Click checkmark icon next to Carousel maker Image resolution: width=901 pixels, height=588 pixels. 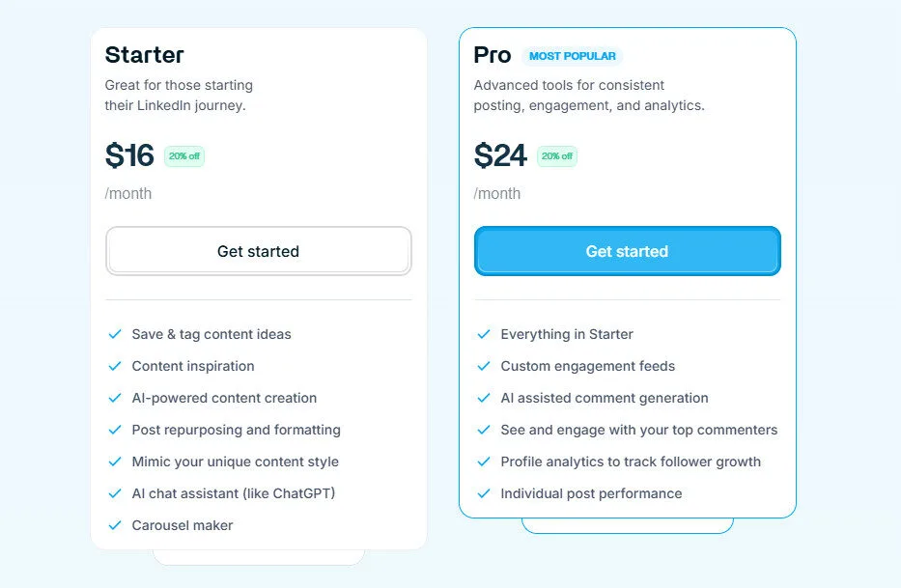(x=115, y=525)
